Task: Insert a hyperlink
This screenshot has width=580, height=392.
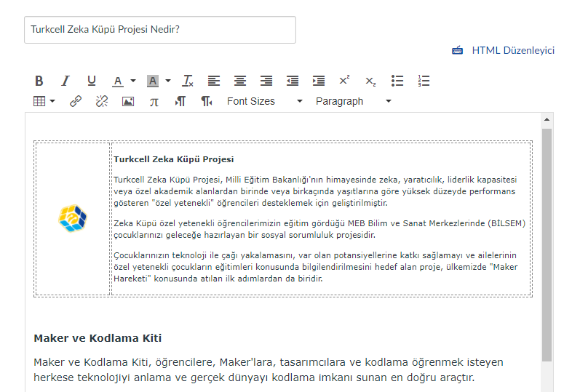Action: click(76, 101)
